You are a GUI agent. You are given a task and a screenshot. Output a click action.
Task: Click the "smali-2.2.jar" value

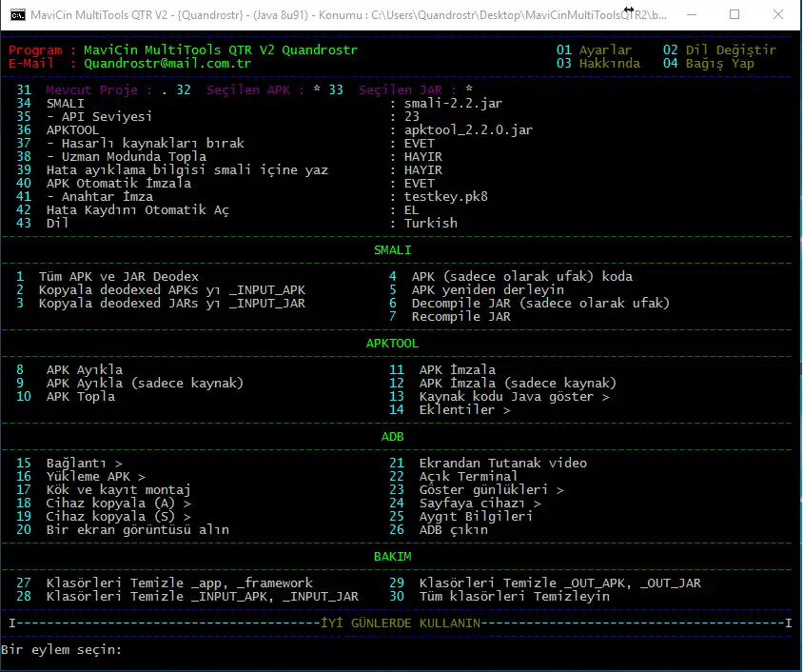tap(453, 104)
